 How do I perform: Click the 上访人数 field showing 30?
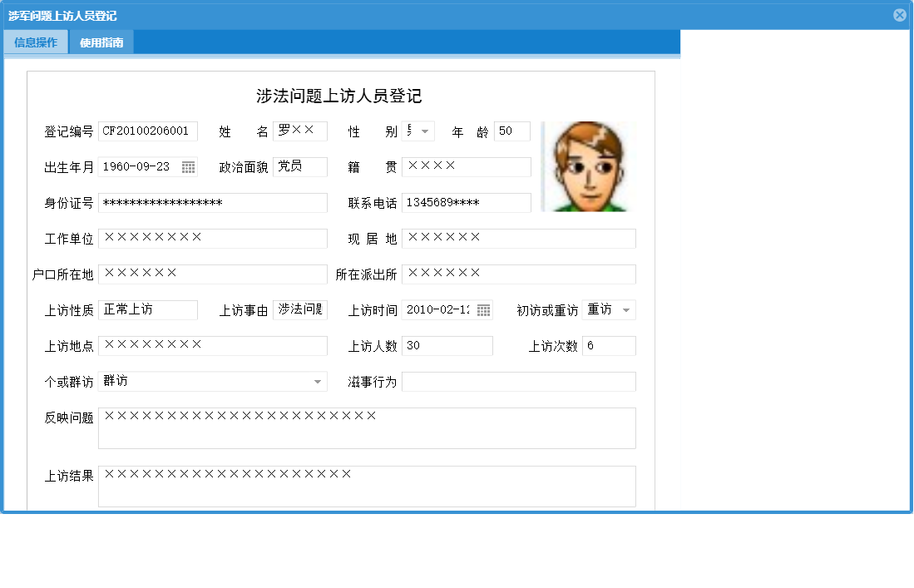pos(447,345)
